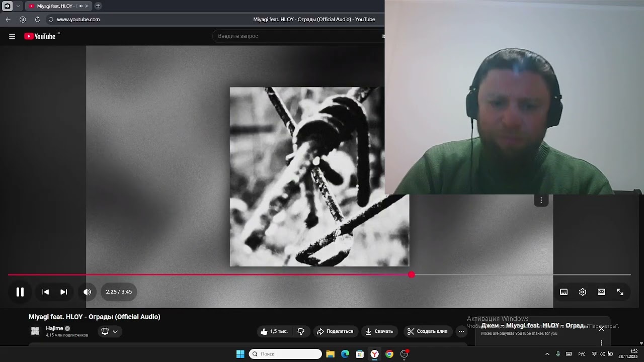The width and height of the screenshot is (644, 362).
Task: Open the Yandex start page button
Action: 23,20
